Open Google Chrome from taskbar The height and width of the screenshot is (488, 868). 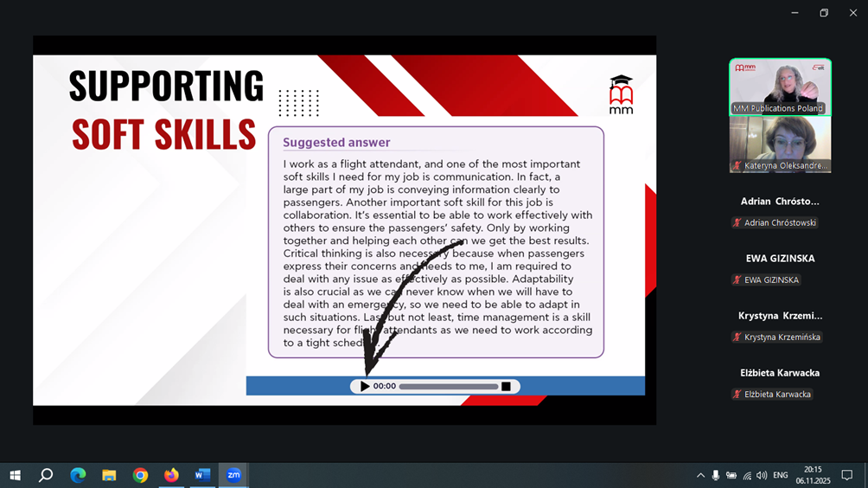tap(140, 475)
